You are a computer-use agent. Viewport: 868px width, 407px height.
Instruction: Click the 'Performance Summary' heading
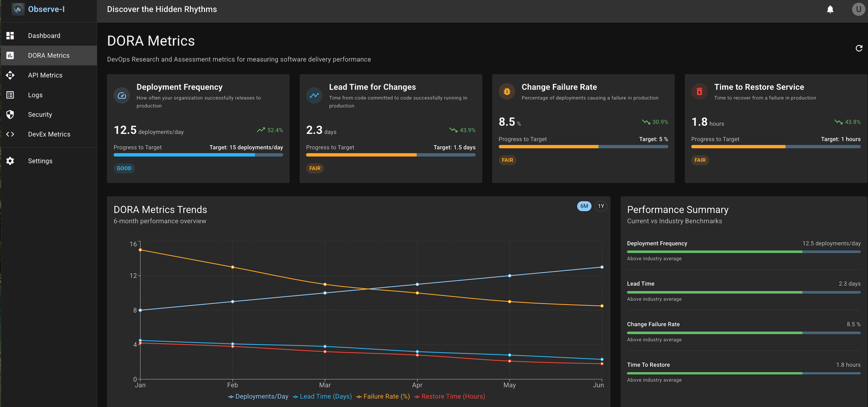(678, 210)
